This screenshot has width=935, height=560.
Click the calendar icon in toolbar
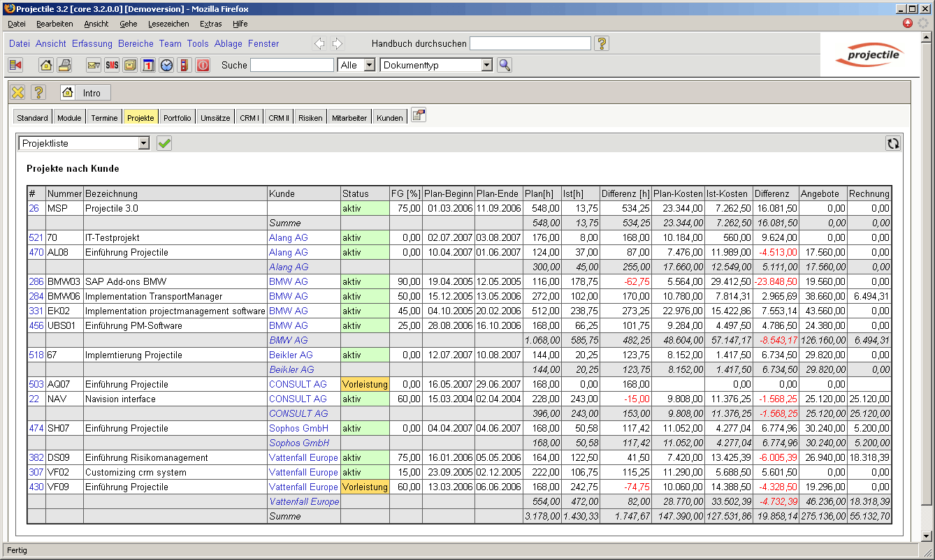tap(148, 65)
